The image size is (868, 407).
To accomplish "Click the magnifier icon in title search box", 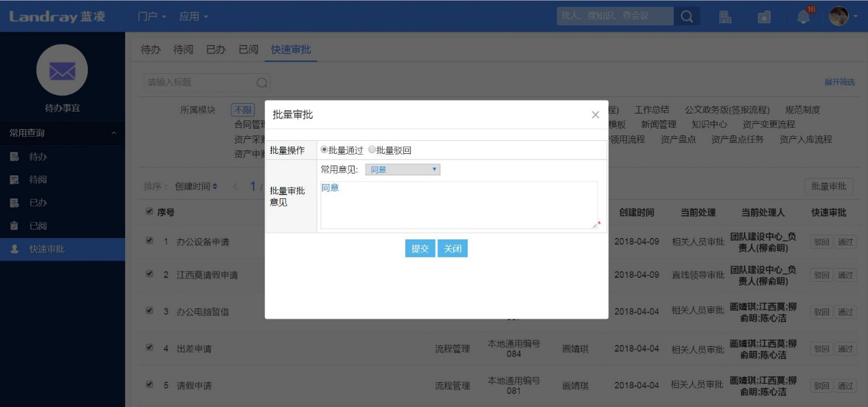I will click(x=261, y=83).
